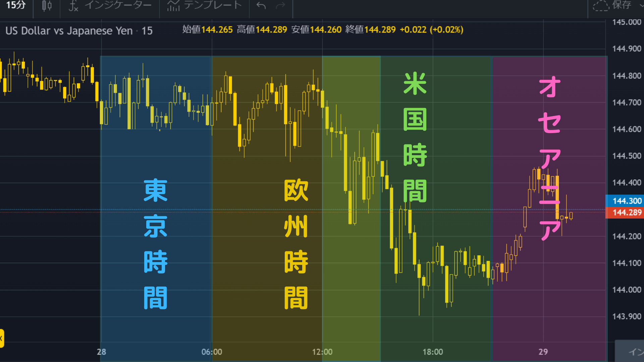The image size is (644, 362).
Task: Click the 12:00 marker on time axis
Action: [x=322, y=352]
